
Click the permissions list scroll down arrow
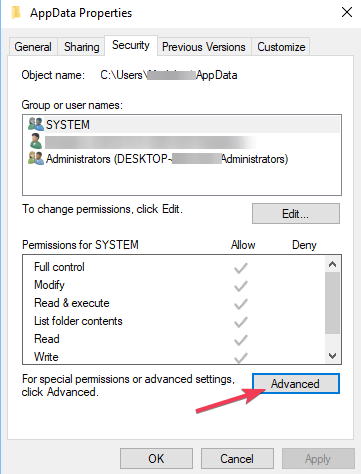[x=332, y=356]
